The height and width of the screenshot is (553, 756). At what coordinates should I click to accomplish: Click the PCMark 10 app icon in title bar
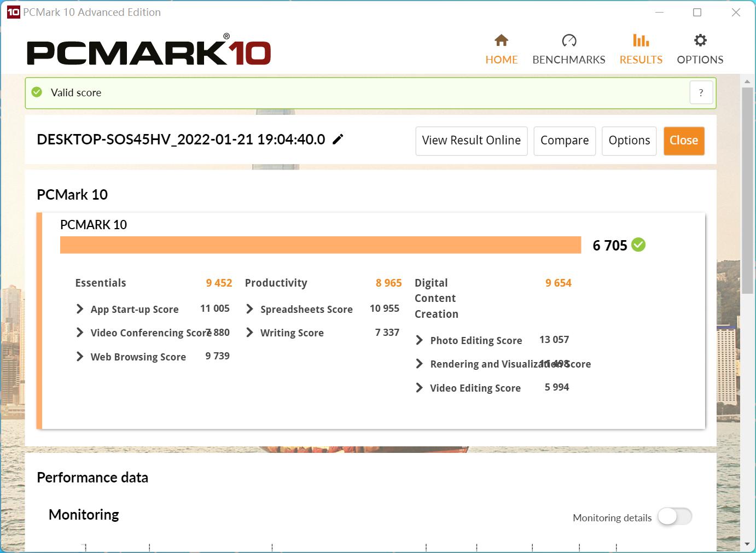(x=13, y=12)
